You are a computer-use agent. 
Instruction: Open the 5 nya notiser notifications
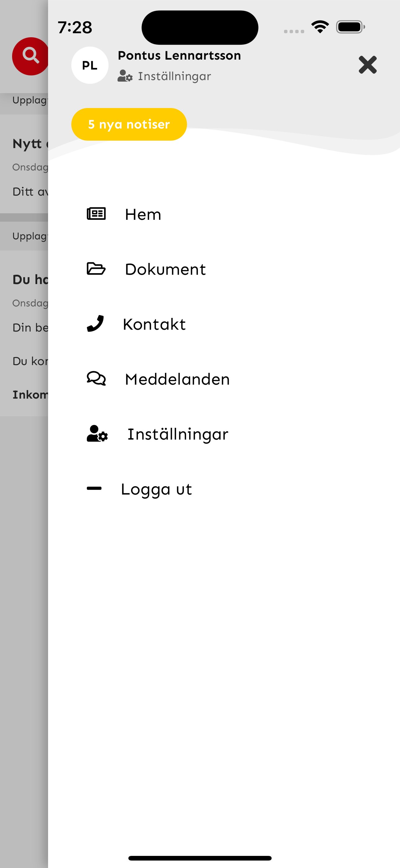click(x=129, y=124)
